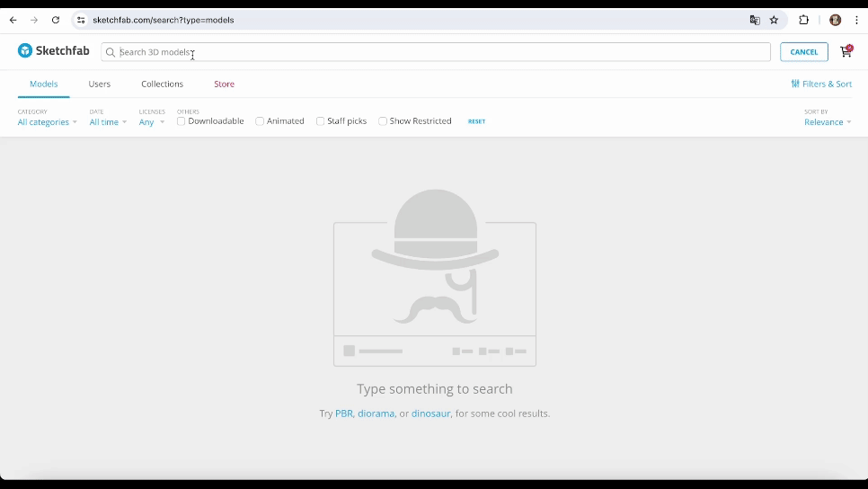Switch to the Users tab
This screenshot has width=868, height=489.
click(100, 84)
